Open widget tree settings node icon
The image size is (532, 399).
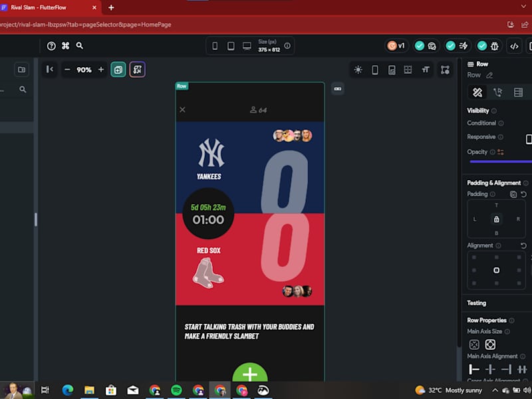445,70
